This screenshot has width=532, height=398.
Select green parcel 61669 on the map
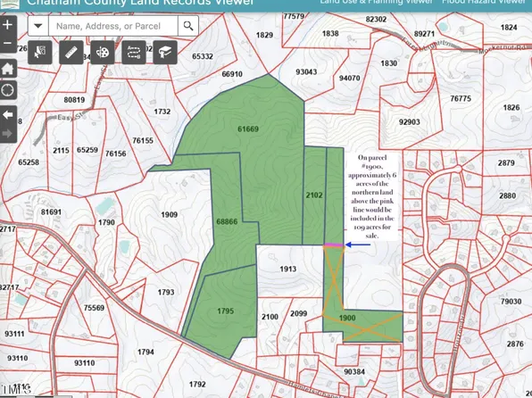click(x=248, y=129)
